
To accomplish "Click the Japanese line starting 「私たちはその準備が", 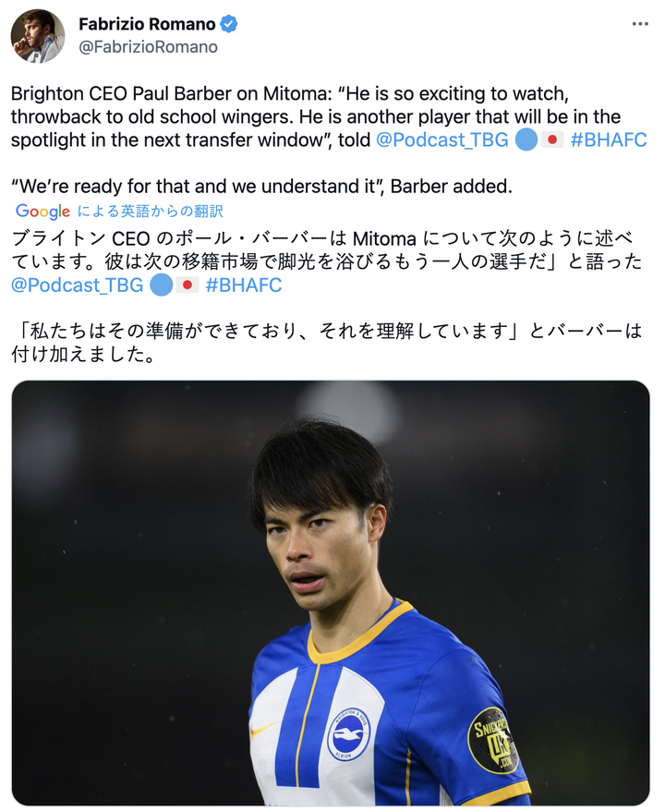I will click(327, 343).
